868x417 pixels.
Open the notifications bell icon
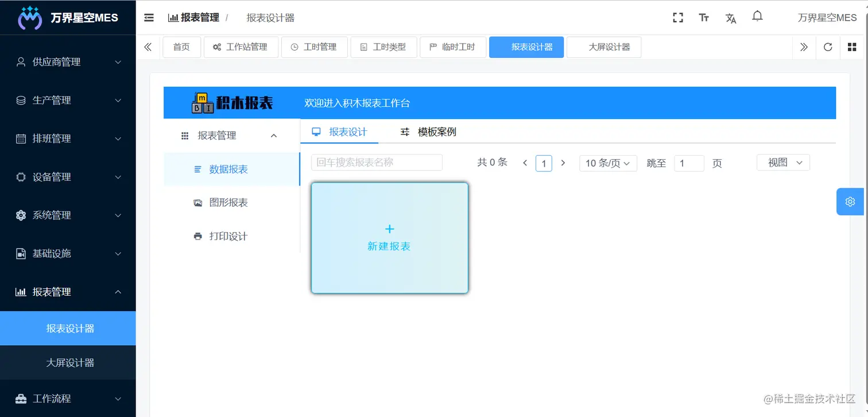757,17
